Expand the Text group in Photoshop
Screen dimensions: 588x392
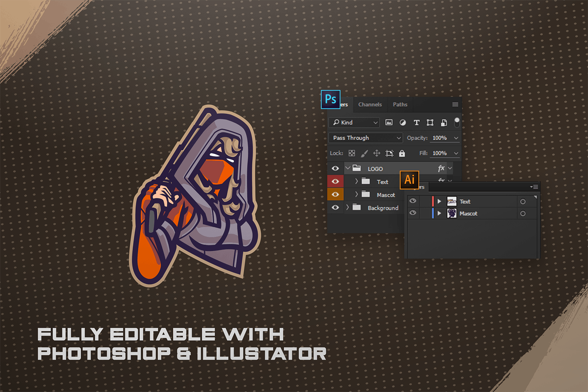(x=356, y=181)
